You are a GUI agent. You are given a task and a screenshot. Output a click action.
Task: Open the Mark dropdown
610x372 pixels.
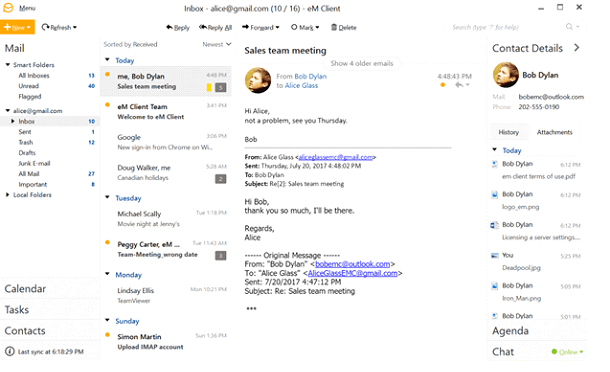[x=305, y=27]
